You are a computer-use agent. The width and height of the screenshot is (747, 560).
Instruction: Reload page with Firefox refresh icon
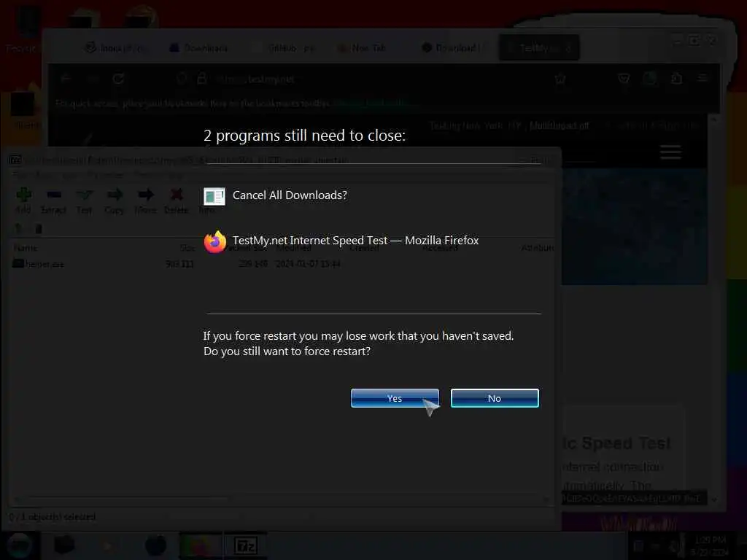point(118,79)
